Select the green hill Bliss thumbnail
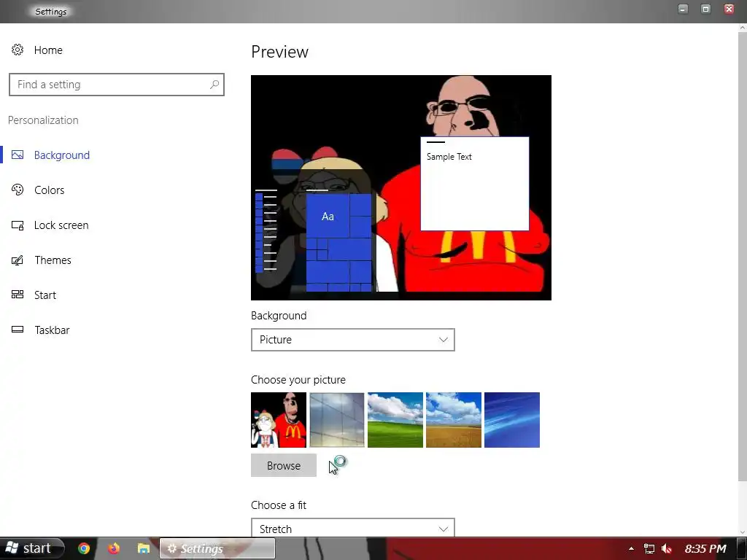This screenshot has width=747, height=560. pyautogui.click(x=395, y=420)
